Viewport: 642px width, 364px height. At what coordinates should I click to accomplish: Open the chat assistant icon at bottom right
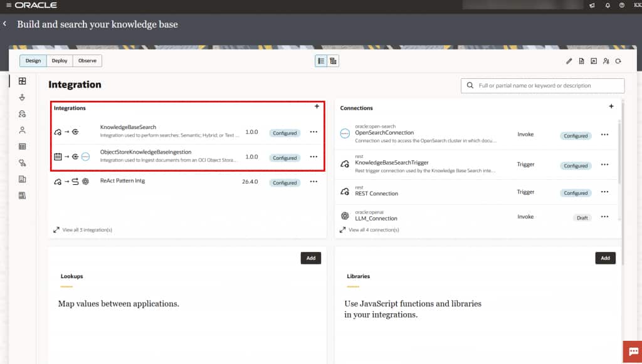click(632, 352)
